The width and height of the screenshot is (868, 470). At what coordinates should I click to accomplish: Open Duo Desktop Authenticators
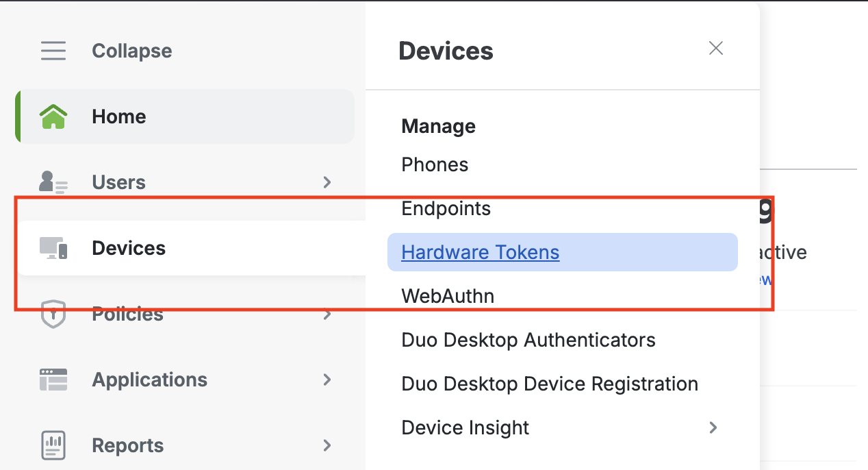pyautogui.click(x=528, y=340)
